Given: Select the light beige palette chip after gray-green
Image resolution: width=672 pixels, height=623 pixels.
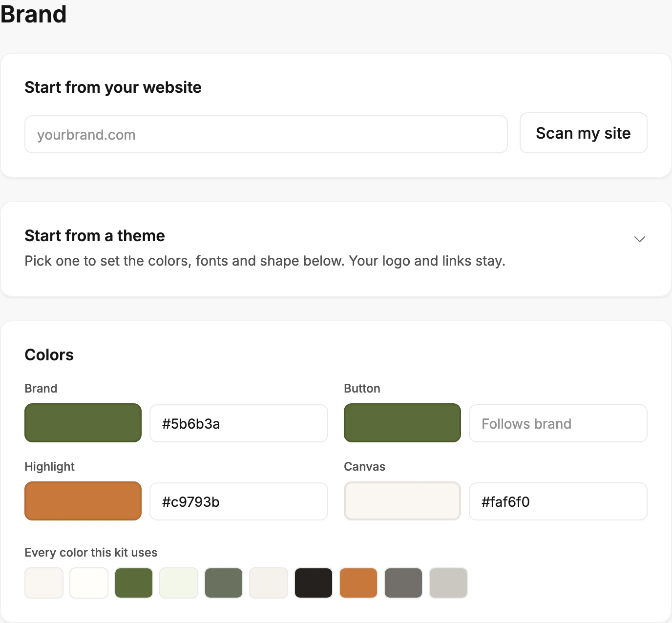Looking at the screenshot, I should pos(269,583).
